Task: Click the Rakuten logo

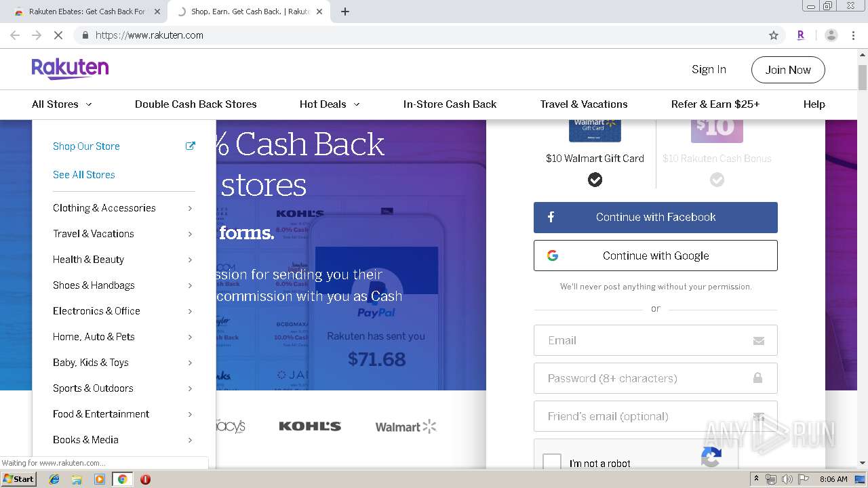Action: pyautogui.click(x=70, y=68)
